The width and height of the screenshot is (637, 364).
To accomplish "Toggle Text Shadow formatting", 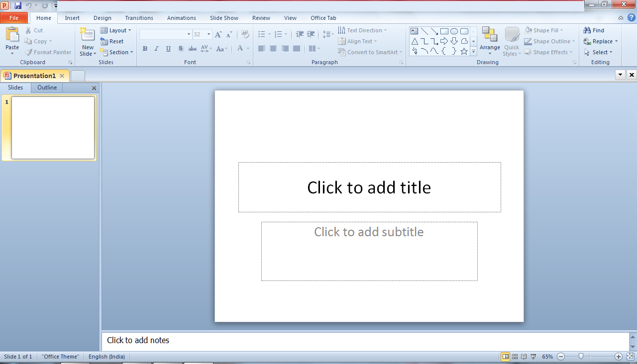I will pyautogui.click(x=180, y=49).
